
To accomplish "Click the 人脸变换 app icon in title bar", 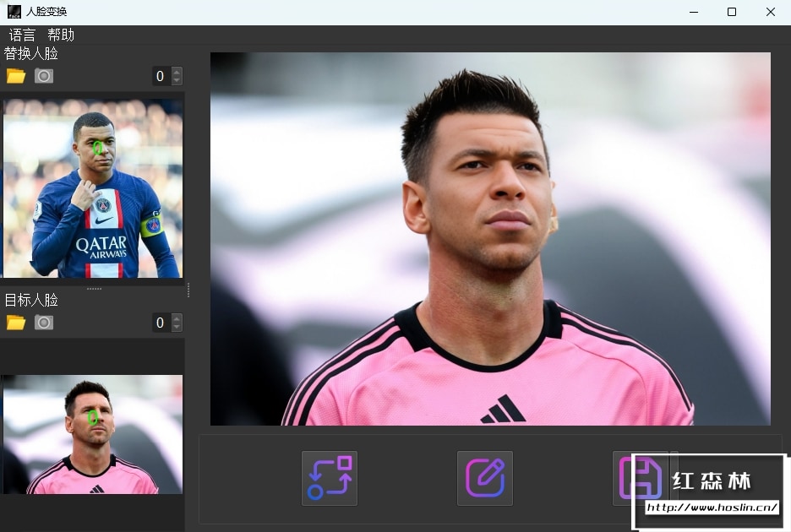I will click(x=14, y=11).
